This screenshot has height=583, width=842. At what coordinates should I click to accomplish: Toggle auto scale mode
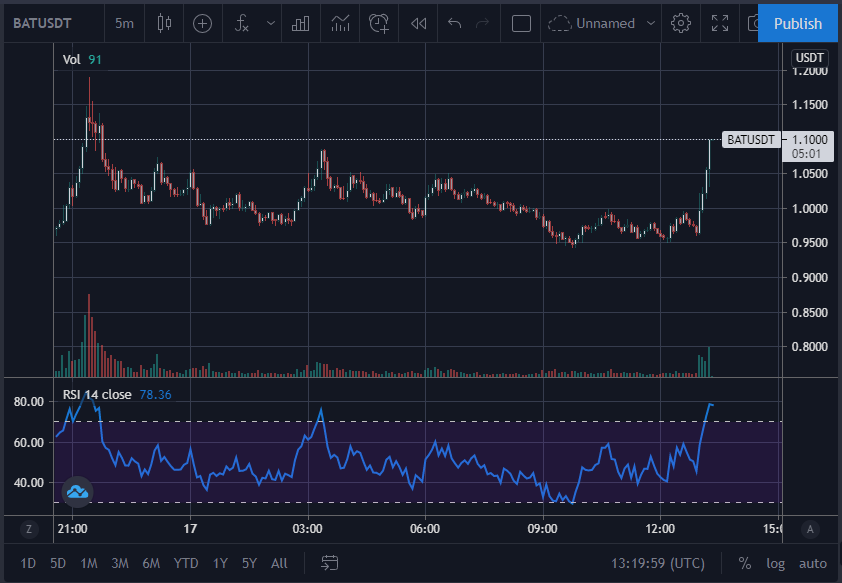point(812,563)
